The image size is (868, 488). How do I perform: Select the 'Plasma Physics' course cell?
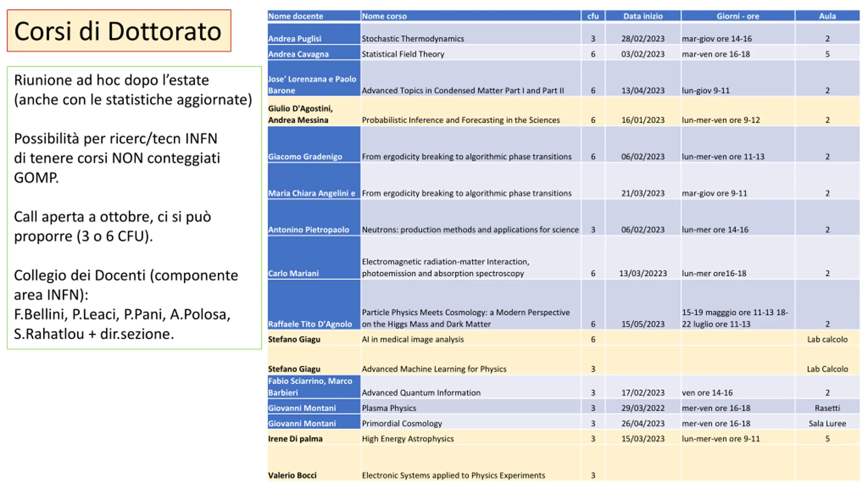click(389, 408)
